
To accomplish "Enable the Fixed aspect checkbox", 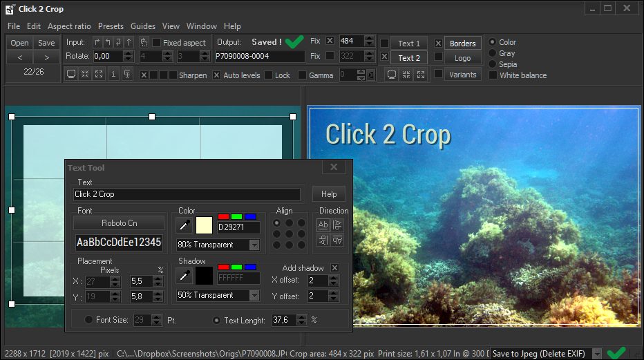I will pos(156,43).
